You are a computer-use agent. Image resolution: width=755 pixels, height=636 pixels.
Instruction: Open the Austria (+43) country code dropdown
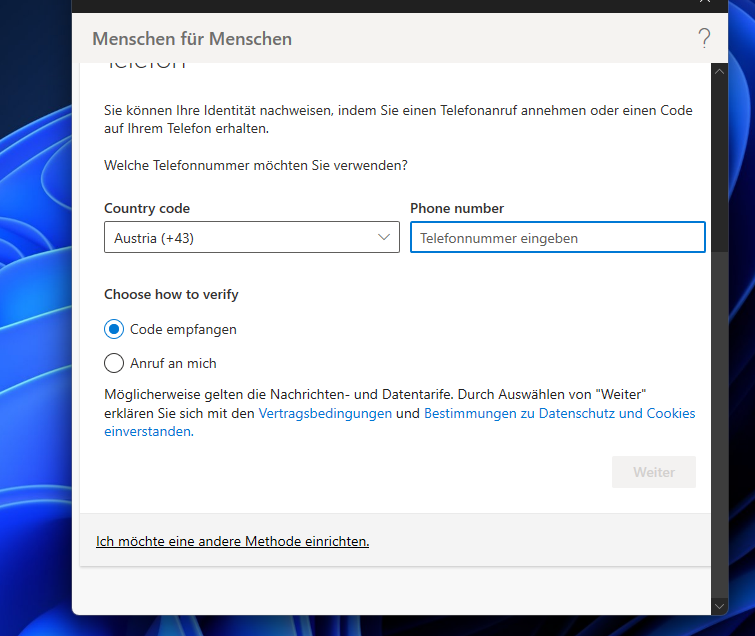tap(251, 238)
